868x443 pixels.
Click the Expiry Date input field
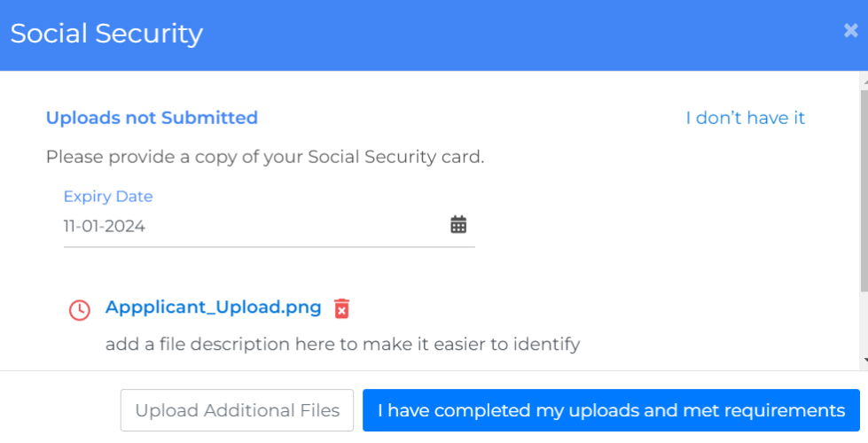[x=248, y=226]
